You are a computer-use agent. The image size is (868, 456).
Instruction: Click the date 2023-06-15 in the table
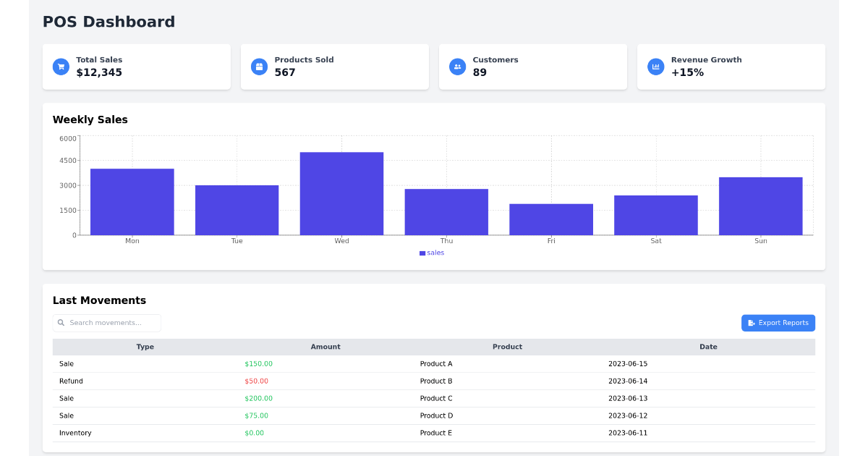[629, 363]
